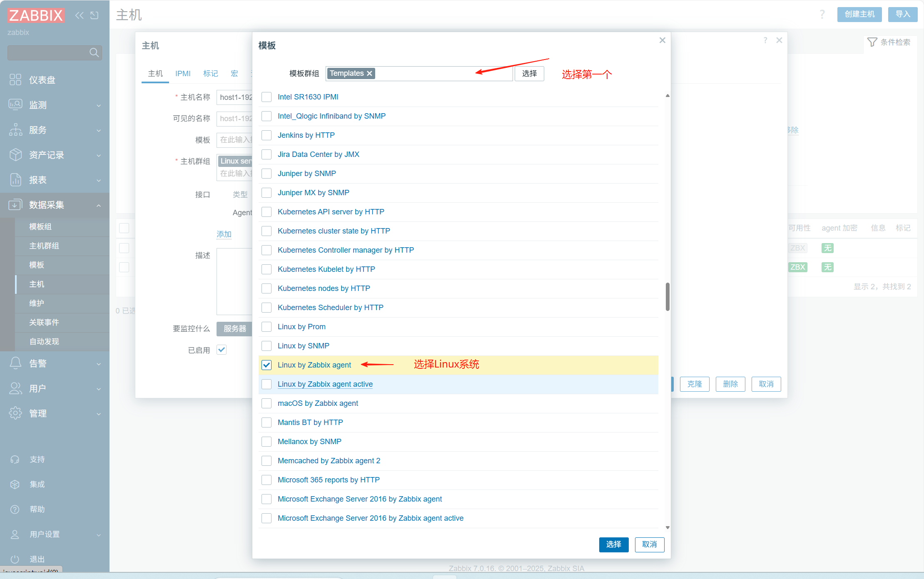Click the 服务 services icon
The width and height of the screenshot is (924, 579).
pos(15,129)
